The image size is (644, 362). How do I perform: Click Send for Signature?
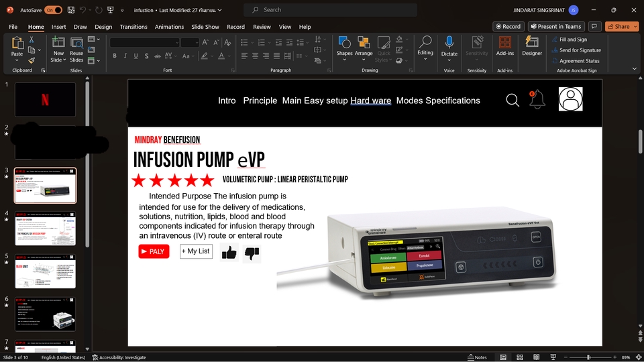click(x=577, y=50)
